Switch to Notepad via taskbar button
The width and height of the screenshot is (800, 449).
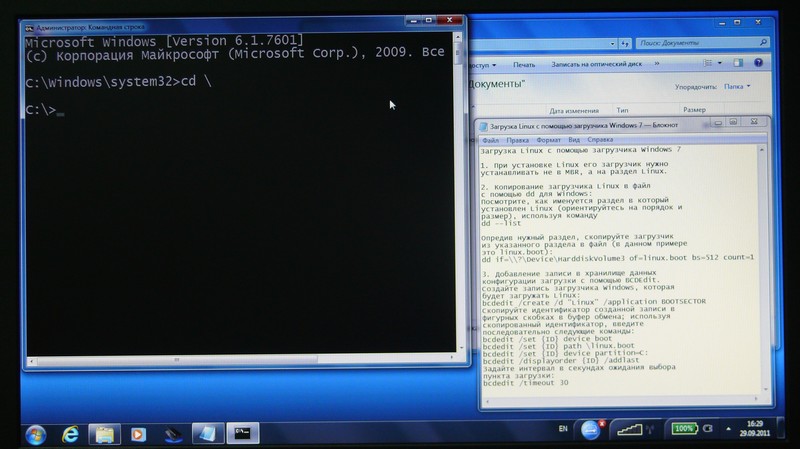[208, 434]
